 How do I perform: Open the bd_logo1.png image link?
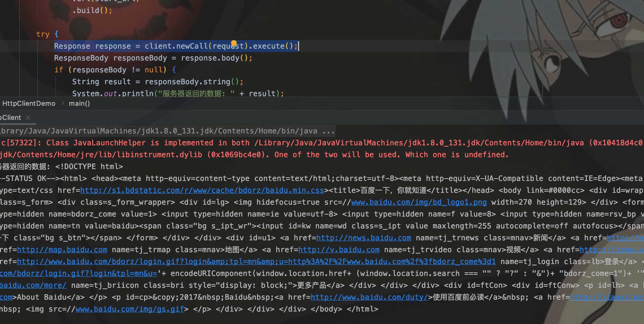[419, 202]
